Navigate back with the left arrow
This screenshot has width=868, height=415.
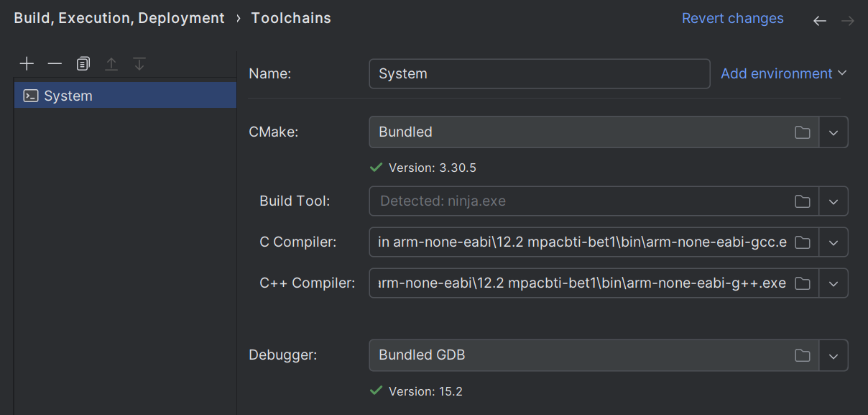coord(820,21)
